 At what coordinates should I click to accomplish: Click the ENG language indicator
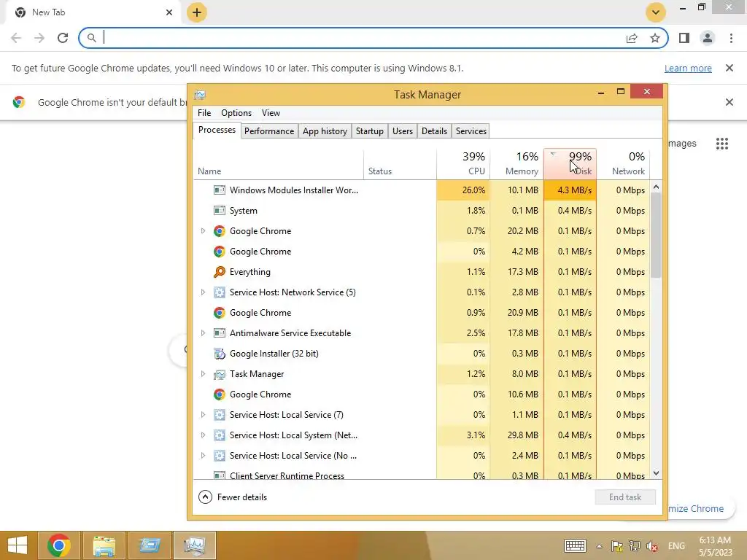click(x=676, y=545)
